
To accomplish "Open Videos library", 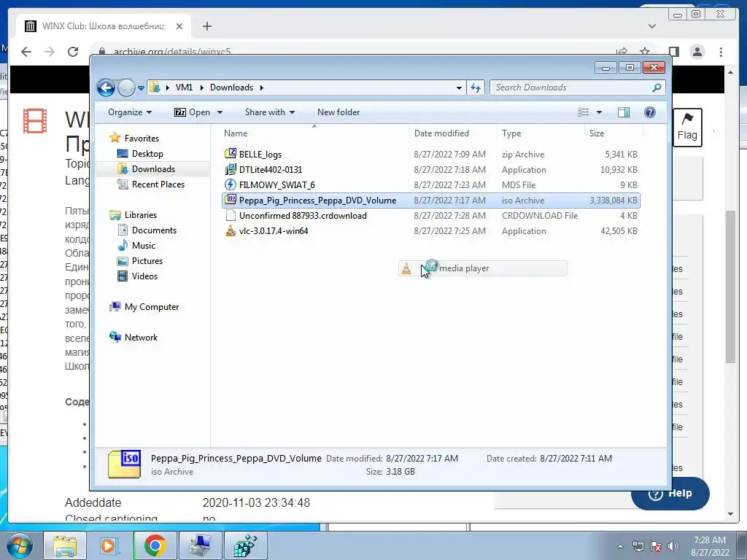I will click(x=144, y=276).
